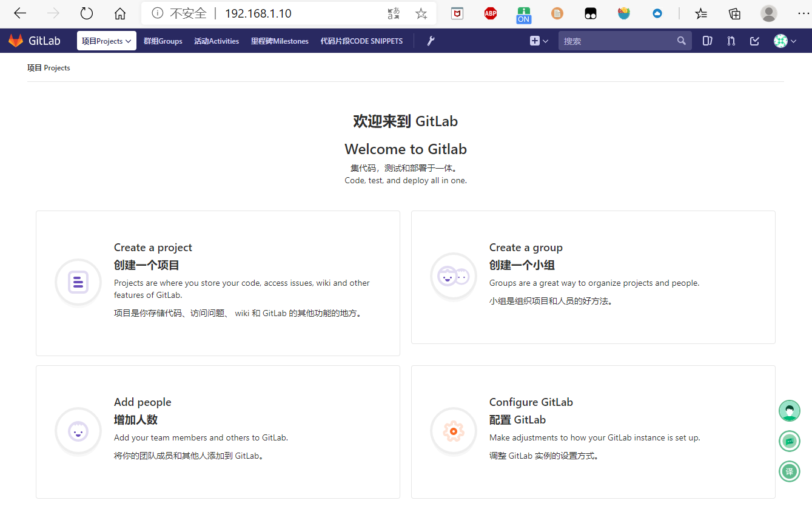The height and width of the screenshot is (506, 812).
Task: Expand the user avatar menu
Action: tap(781, 41)
